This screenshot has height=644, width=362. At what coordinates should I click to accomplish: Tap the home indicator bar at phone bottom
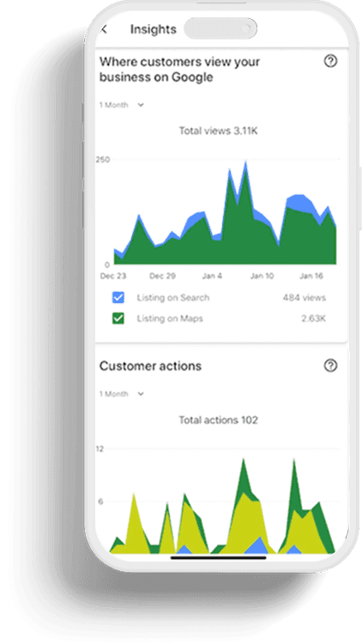point(219,558)
